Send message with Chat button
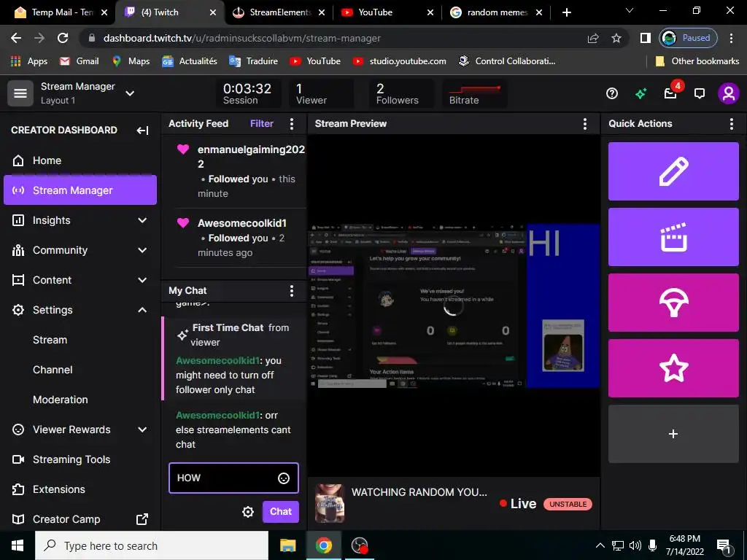747x560 pixels. 281,511
